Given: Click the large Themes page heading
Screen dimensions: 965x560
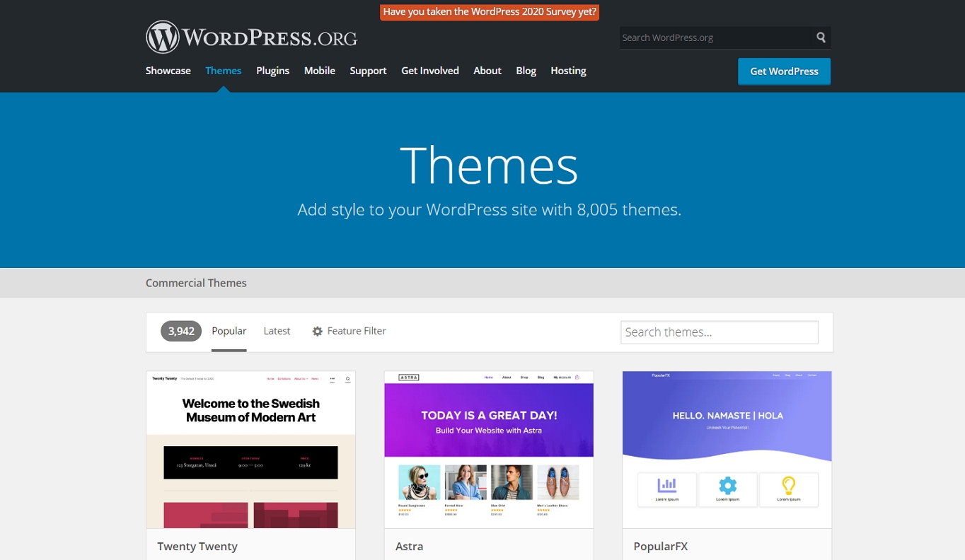Looking at the screenshot, I should (489, 165).
